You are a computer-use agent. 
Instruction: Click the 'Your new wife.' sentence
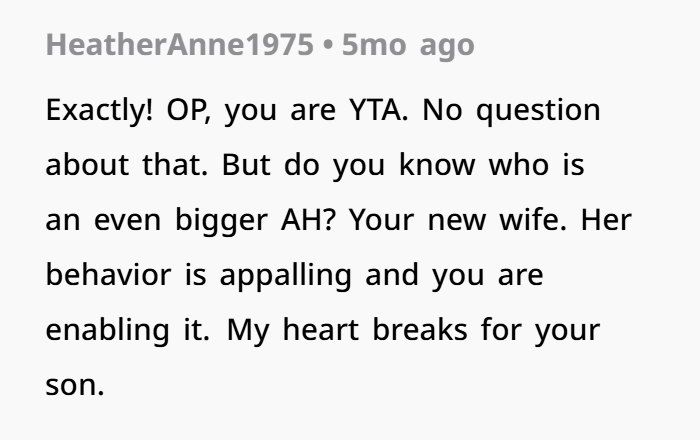pyautogui.click(x=458, y=220)
